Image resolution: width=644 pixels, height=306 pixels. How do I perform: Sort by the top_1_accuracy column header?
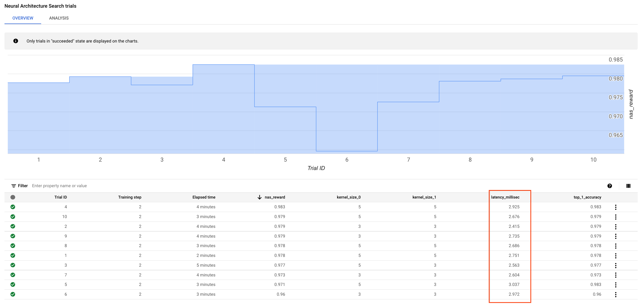click(x=587, y=197)
